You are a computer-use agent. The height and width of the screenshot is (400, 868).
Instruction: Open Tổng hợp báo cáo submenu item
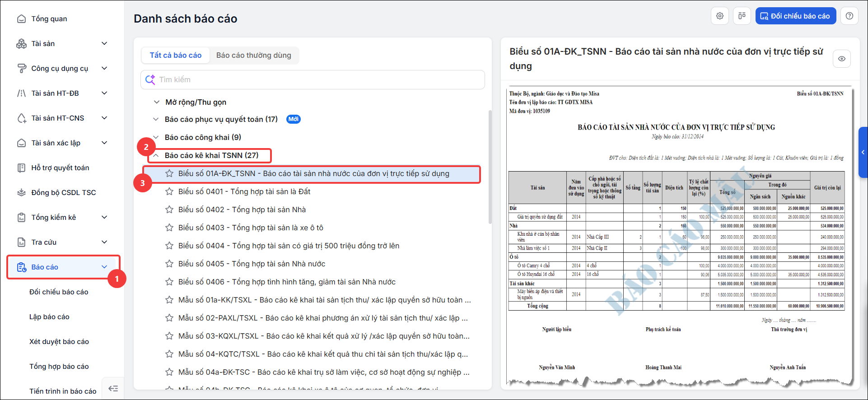(x=59, y=367)
